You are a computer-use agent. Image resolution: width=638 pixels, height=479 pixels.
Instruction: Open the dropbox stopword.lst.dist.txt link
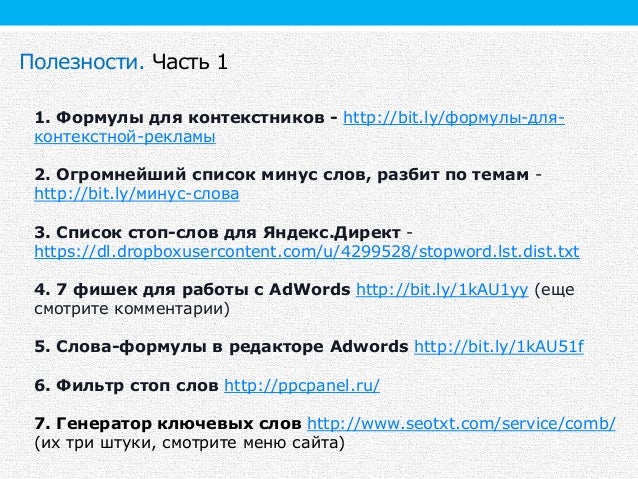point(307,252)
